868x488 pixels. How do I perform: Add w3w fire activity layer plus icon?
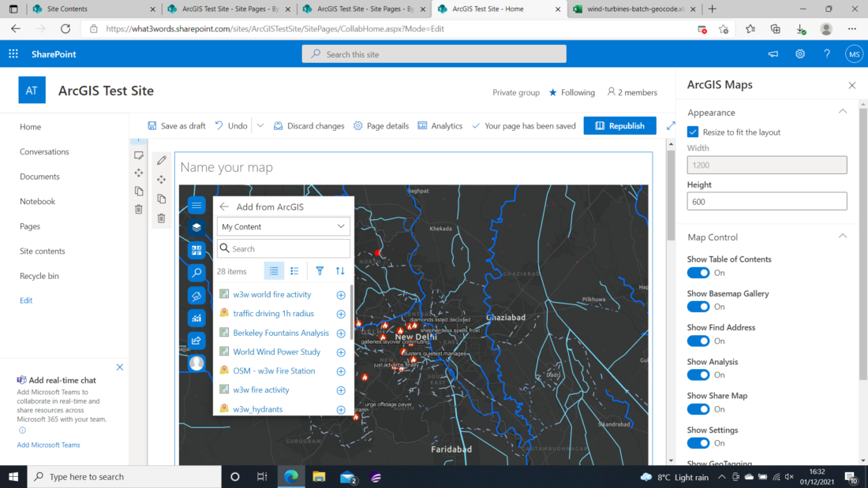tap(341, 390)
